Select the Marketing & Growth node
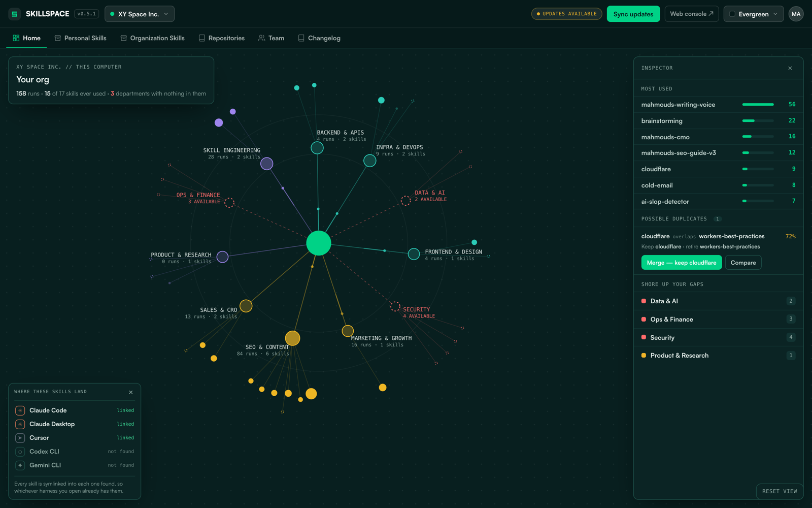Screen dimensions: 812x508 pos(348,331)
